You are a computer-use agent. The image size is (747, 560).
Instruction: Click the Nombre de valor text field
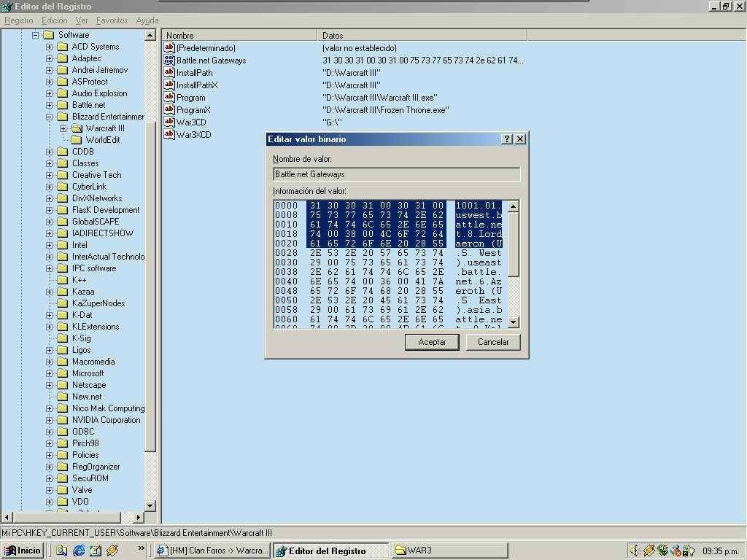(x=396, y=174)
